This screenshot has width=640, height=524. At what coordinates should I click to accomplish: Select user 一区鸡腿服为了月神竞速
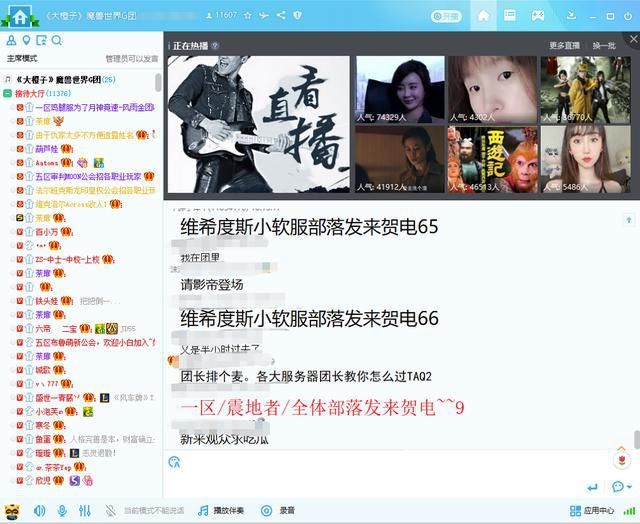95,107
